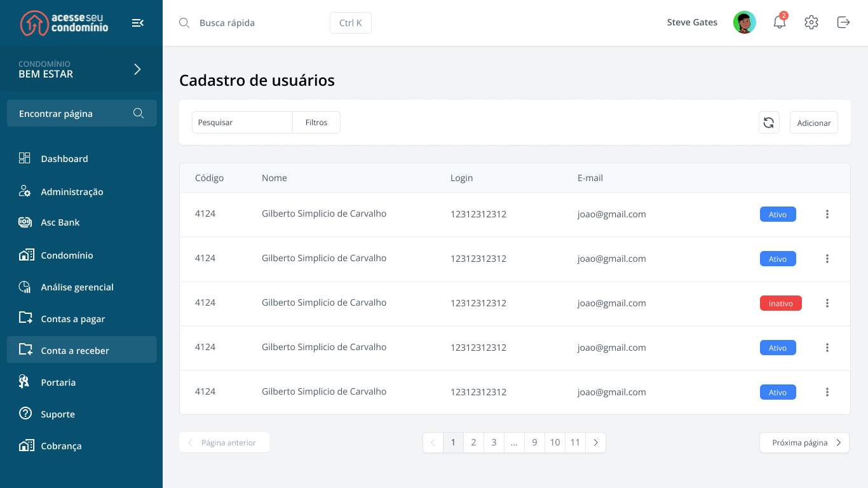
Task: Open settings gear icon in header
Action: pyautogui.click(x=811, y=22)
